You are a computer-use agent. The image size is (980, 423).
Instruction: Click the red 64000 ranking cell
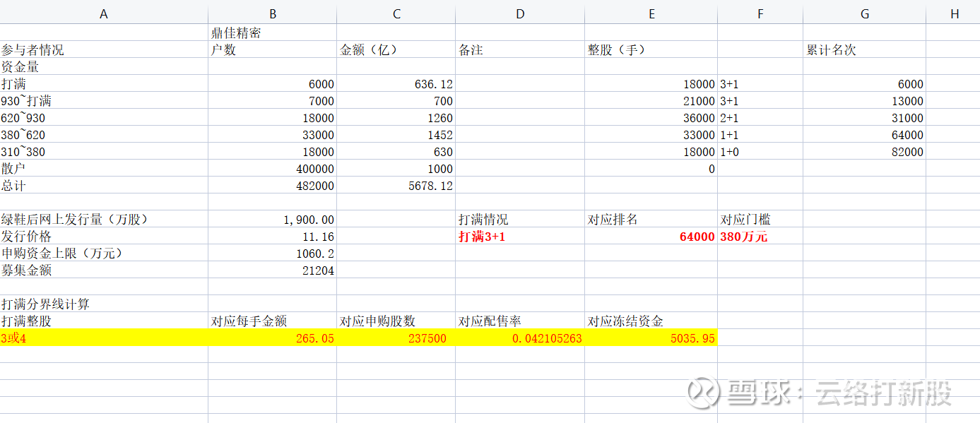[x=651, y=236]
